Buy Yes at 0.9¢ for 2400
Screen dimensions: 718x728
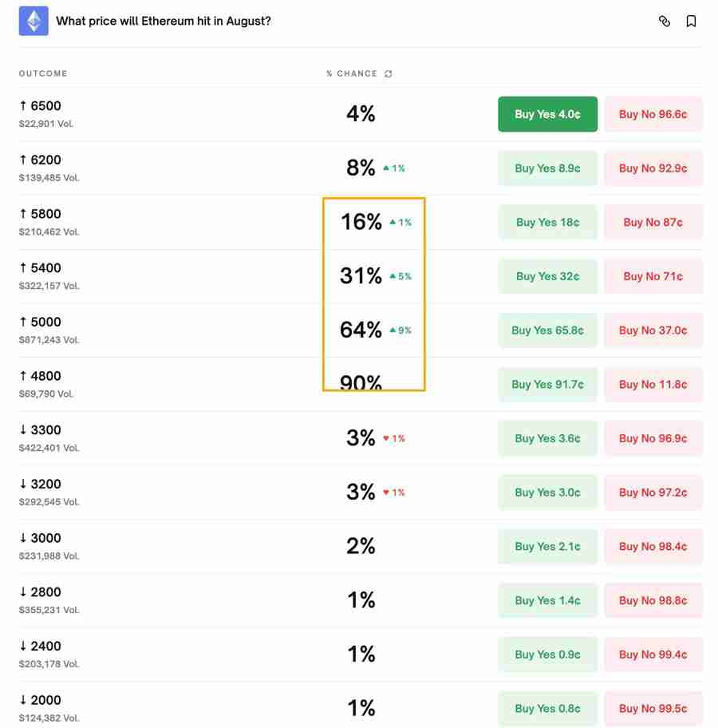547,655
